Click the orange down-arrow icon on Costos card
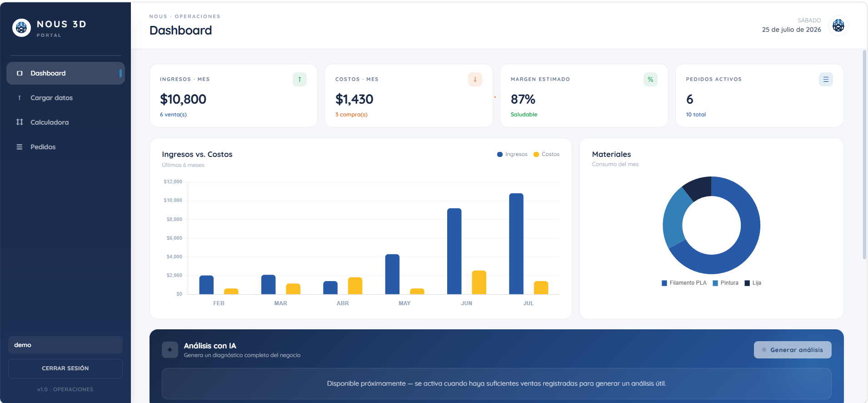Image resolution: width=868 pixels, height=403 pixels. (x=475, y=79)
